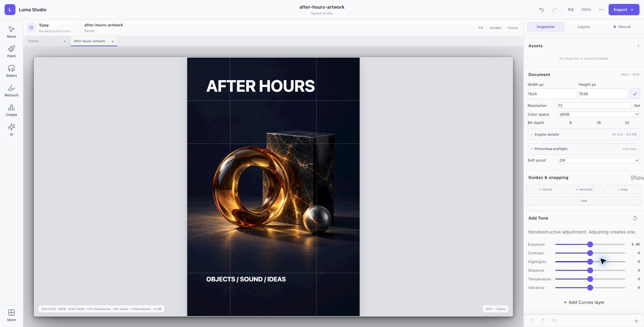This screenshot has height=327, width=644.
Task: Apply document size with checkmark button
Action: click(635, 94)
